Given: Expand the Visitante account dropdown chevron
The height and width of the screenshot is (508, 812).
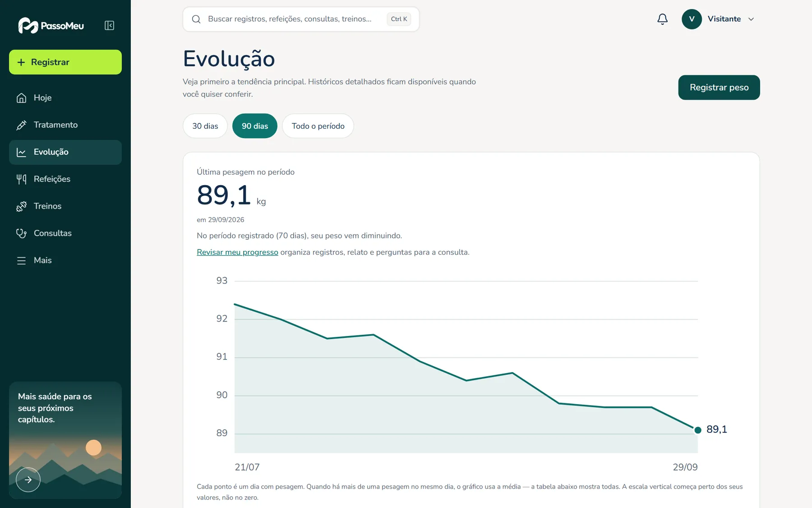Looking at the screenshot, I should 751,19.
